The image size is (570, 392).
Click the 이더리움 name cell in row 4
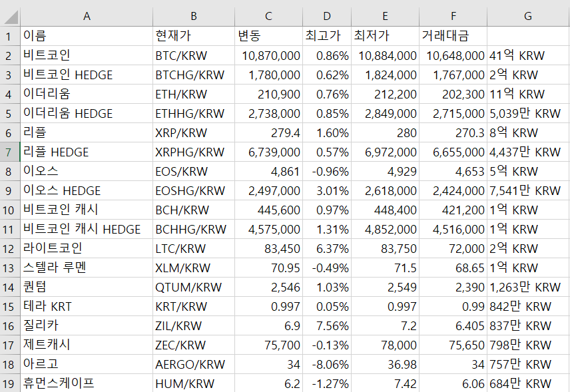[87, 94]
